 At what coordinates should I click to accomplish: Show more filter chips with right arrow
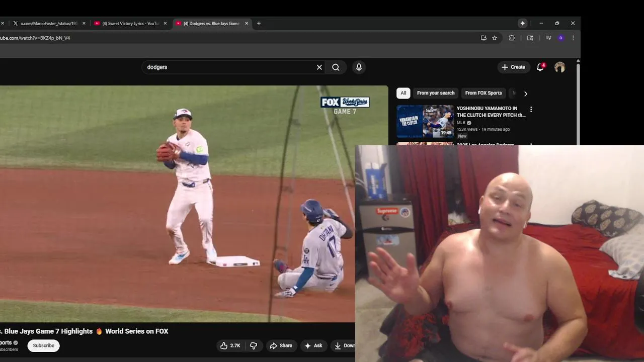[525, 94]
